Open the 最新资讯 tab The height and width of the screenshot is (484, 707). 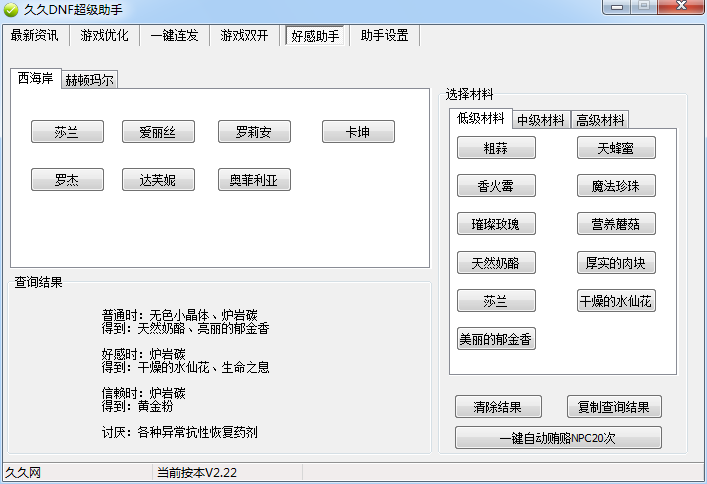pos(35,35)
